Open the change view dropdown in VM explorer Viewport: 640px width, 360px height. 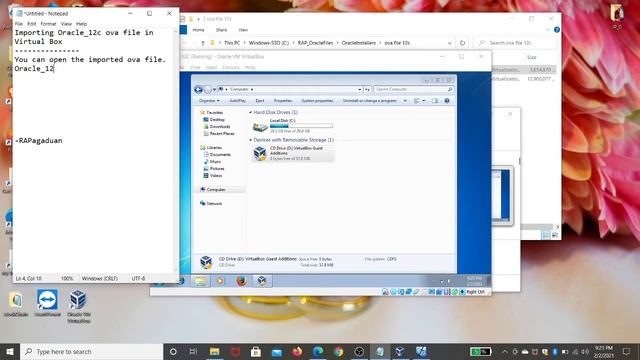[424, 100]
